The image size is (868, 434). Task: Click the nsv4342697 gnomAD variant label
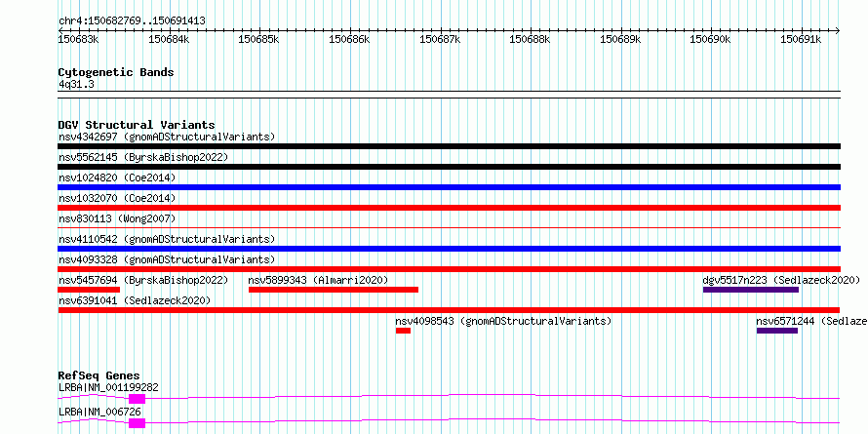click(167, 137)
